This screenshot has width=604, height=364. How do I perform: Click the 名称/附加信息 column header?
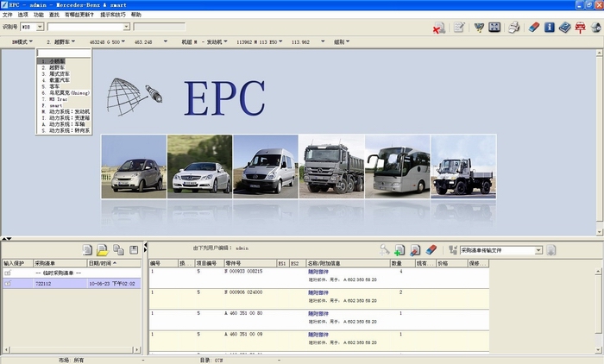tap(348, 263)
